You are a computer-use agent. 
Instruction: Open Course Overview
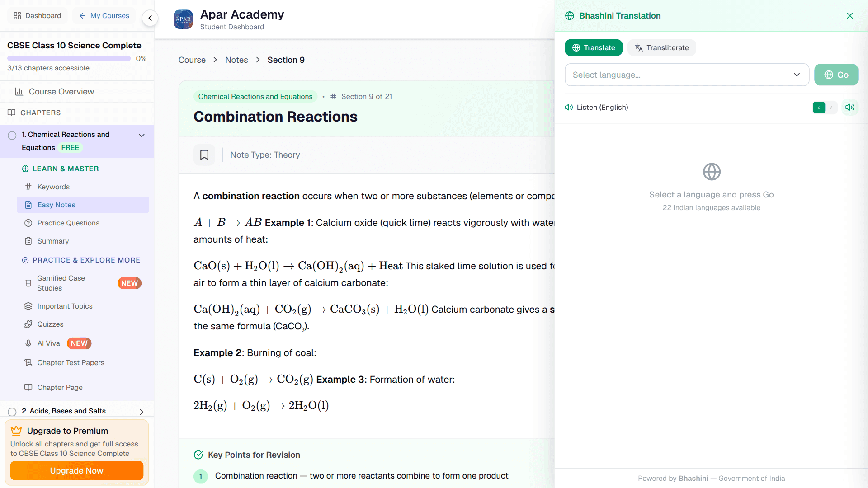coord(77,92)
